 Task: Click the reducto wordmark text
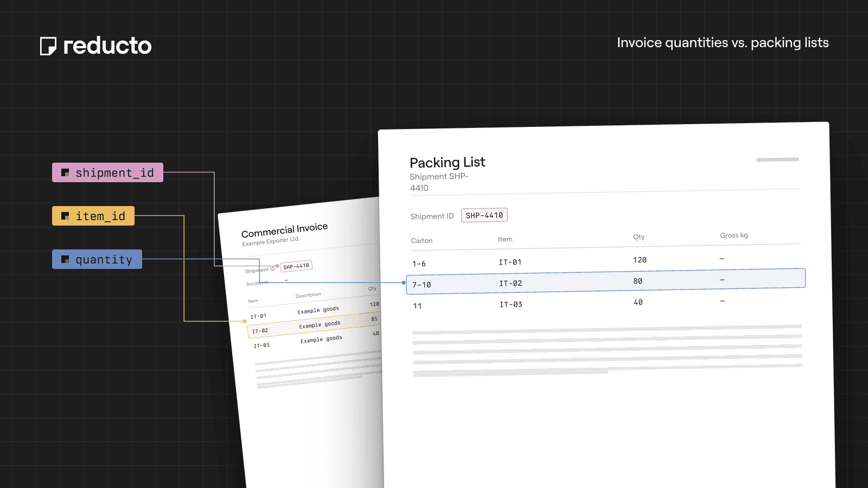pos(107,46)
